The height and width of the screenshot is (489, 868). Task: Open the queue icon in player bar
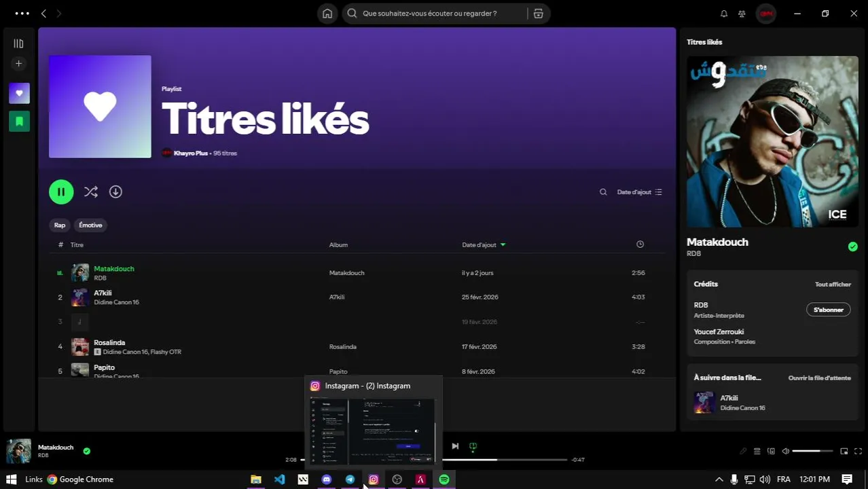[757, 452]
